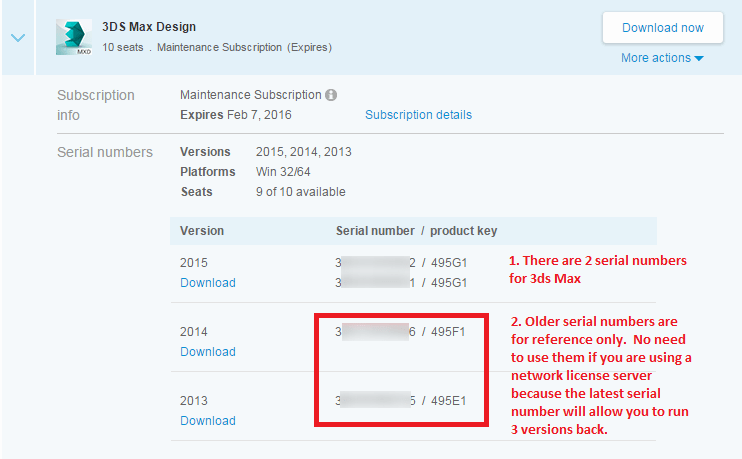
Task: Click the Subscription info section label
Action: [x=96, y=105]
